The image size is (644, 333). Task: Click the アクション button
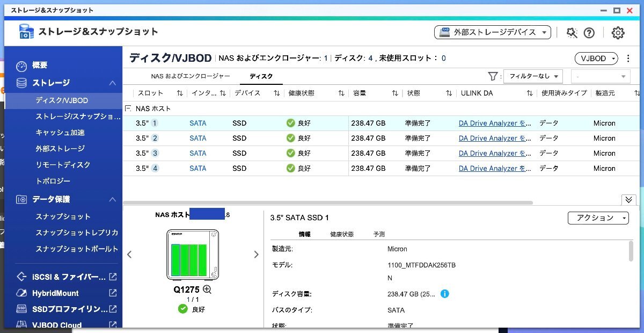(x=598, y=218)
